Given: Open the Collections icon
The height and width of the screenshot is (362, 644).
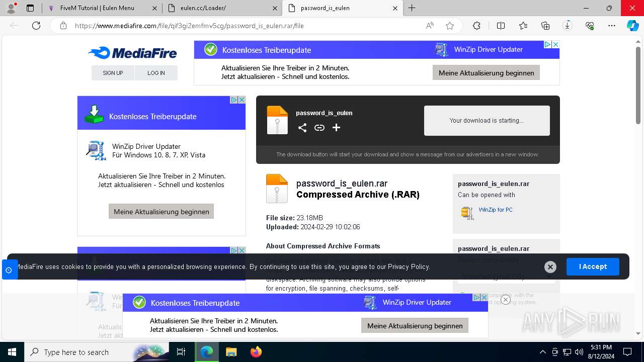Looking at the screenshot, I should 545,26.
